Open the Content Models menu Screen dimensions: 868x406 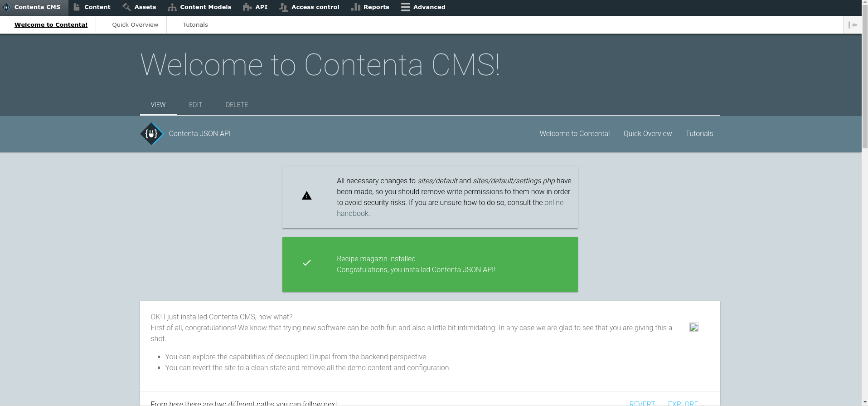(200, 7)
